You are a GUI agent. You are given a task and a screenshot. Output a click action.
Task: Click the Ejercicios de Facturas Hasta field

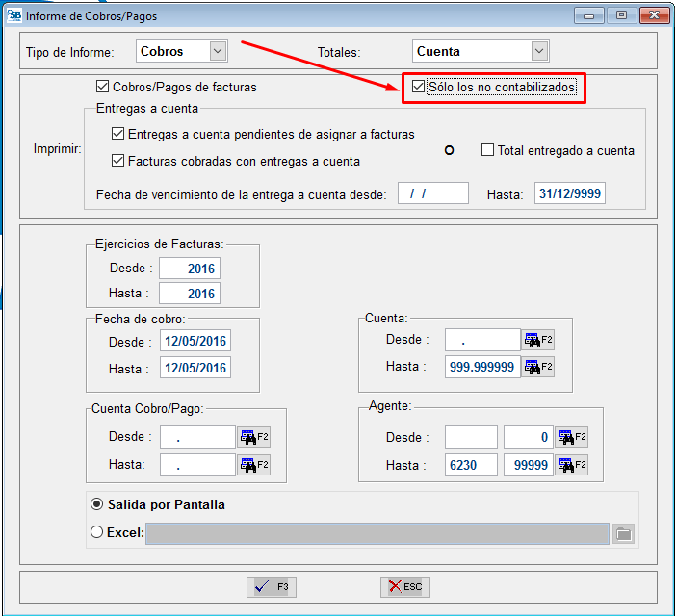190,294
